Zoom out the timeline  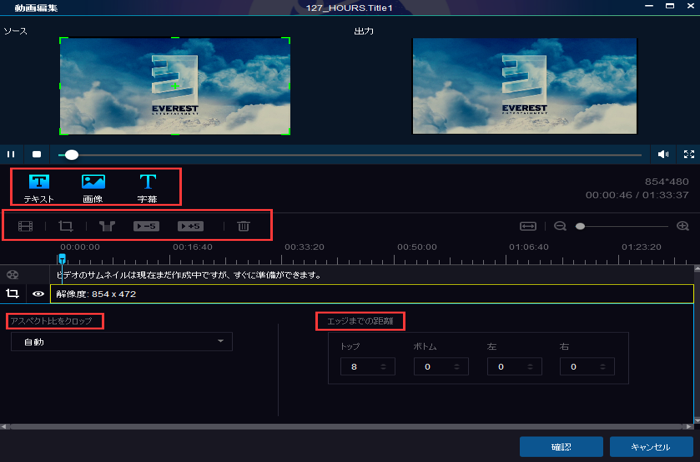pyautogui.click(x=560, y=226)
